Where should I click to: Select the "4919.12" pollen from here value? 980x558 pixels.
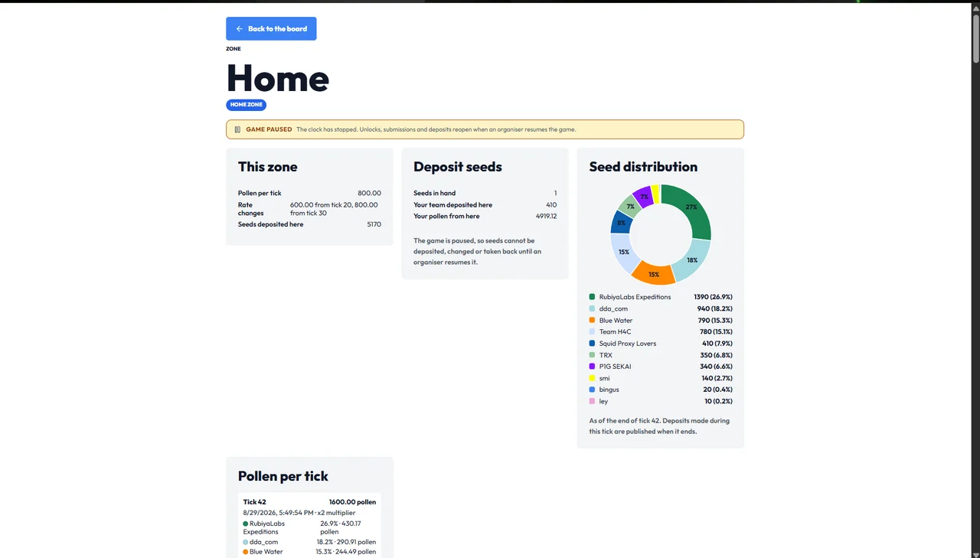click(546, 216)
